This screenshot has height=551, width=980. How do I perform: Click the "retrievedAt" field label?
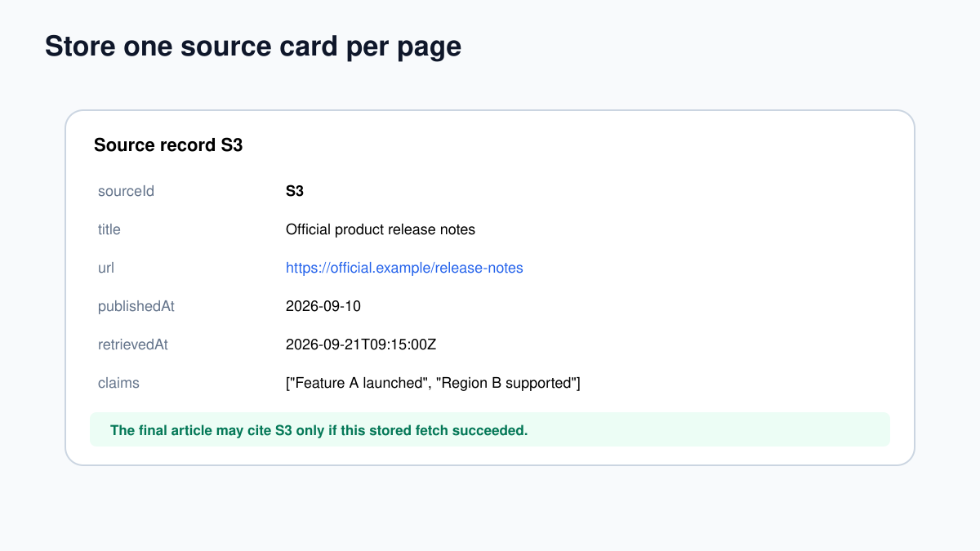click(x=133, y=344)
